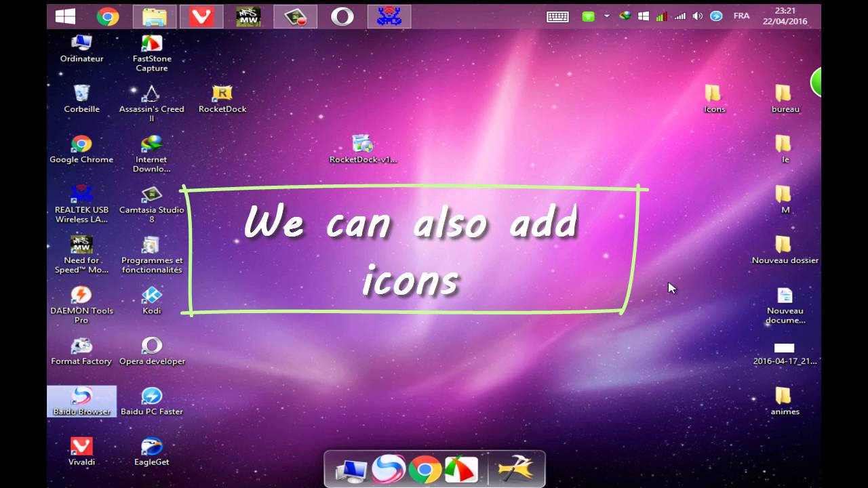The width and height of the screenshot is (868, 488).
Task: Open RocketDock settings hammer icon
Action: click(x=515, y=469)
